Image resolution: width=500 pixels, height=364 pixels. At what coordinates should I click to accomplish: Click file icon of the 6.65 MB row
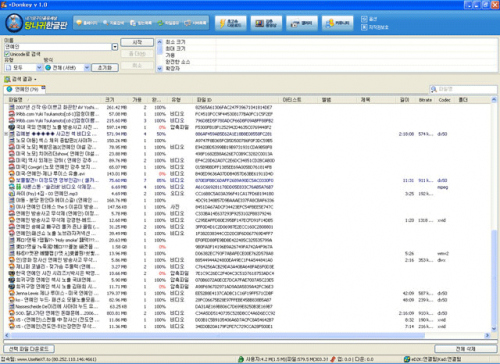click(x=12, y=187)
